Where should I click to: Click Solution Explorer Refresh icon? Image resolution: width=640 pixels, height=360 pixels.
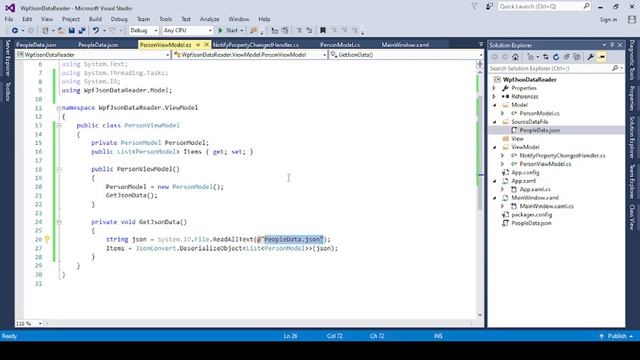(556, 57)
